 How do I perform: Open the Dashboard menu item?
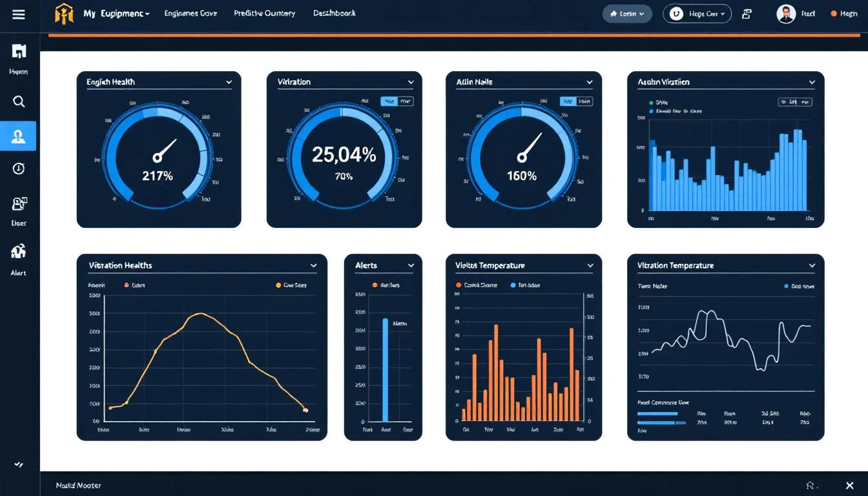(x=334, y=12)
